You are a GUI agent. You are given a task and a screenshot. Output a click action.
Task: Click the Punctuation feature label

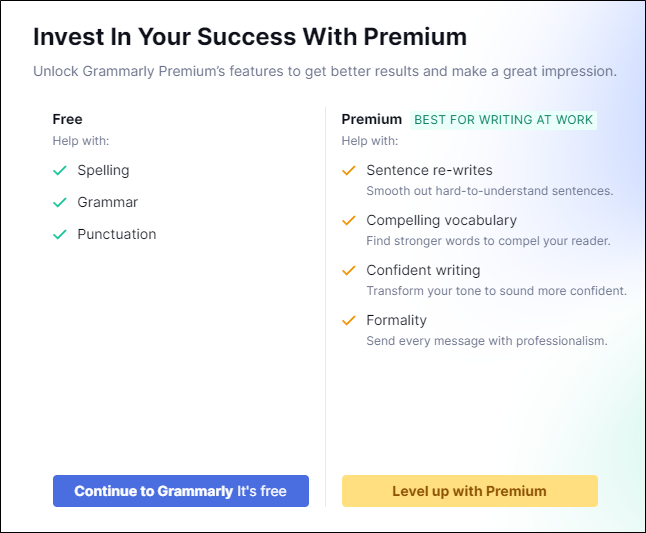[x=117, y=234]
